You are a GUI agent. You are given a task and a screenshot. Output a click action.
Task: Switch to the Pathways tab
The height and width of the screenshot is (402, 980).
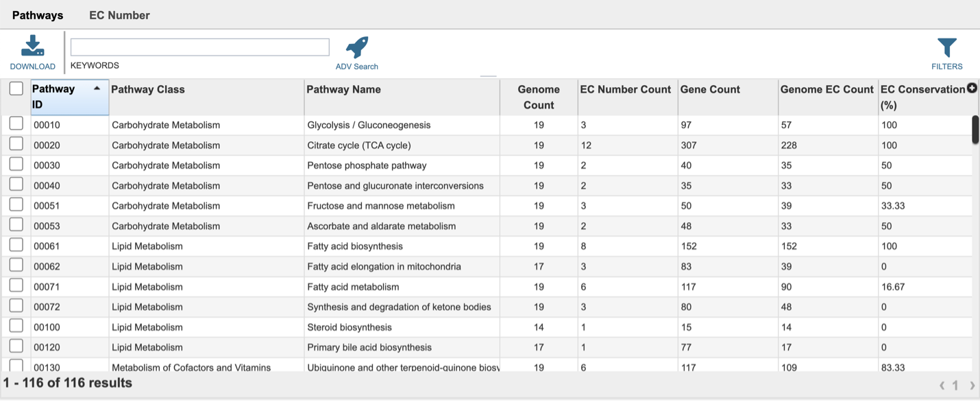pos(38,15)
